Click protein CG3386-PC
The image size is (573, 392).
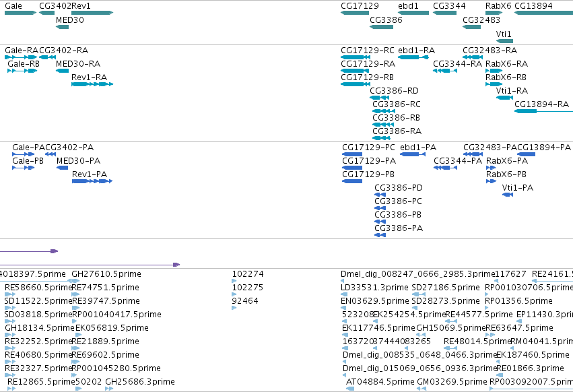(x=380, y=208)
